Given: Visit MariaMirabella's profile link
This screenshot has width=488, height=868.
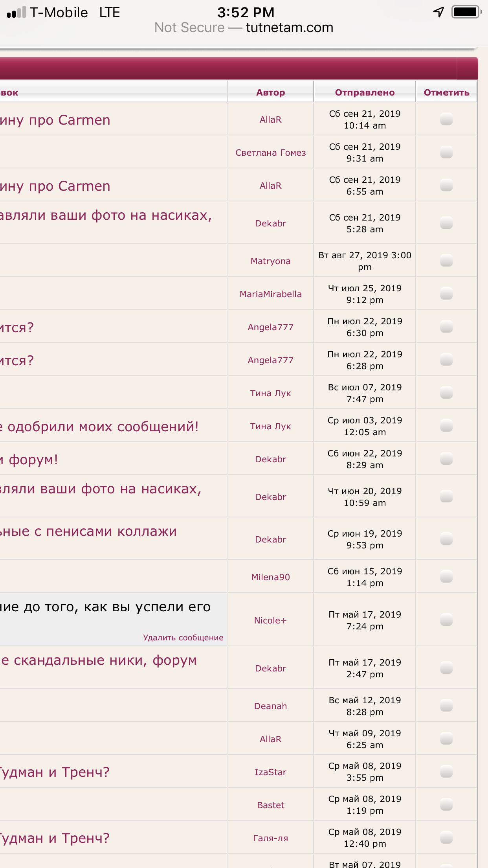Looking at the screenshot, I should point(270,294).
